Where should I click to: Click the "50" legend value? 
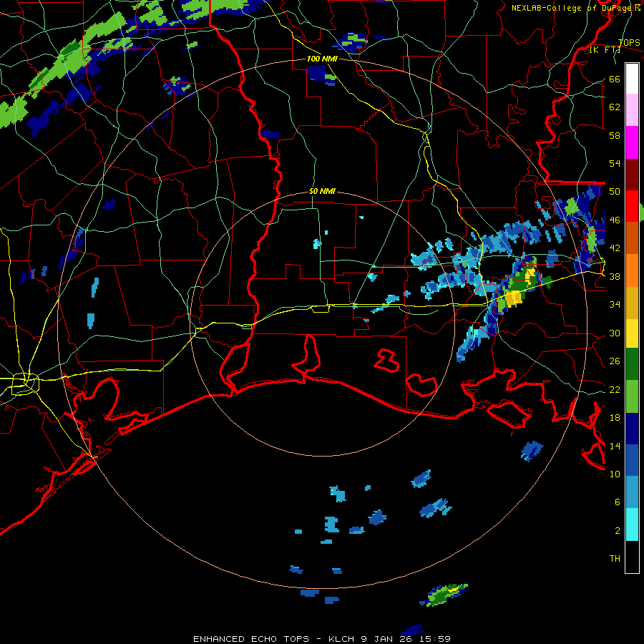coord(615,192)
